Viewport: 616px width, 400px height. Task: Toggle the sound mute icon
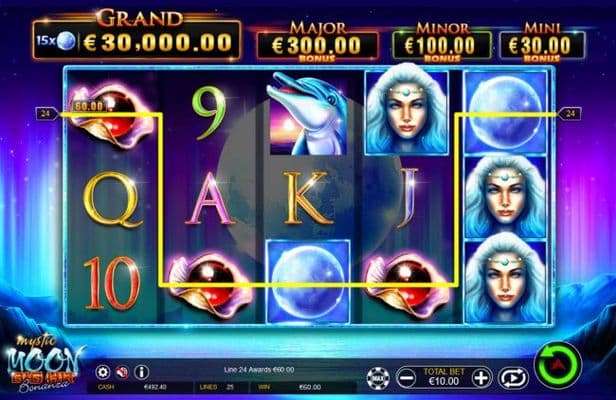click(123, 371)
